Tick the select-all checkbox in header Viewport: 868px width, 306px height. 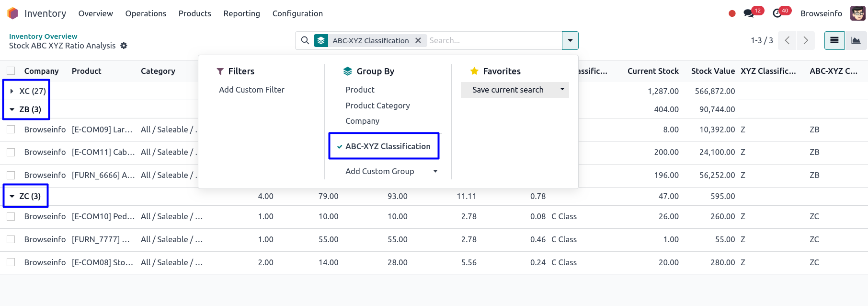pyautogui.click(x=11, y=71)
